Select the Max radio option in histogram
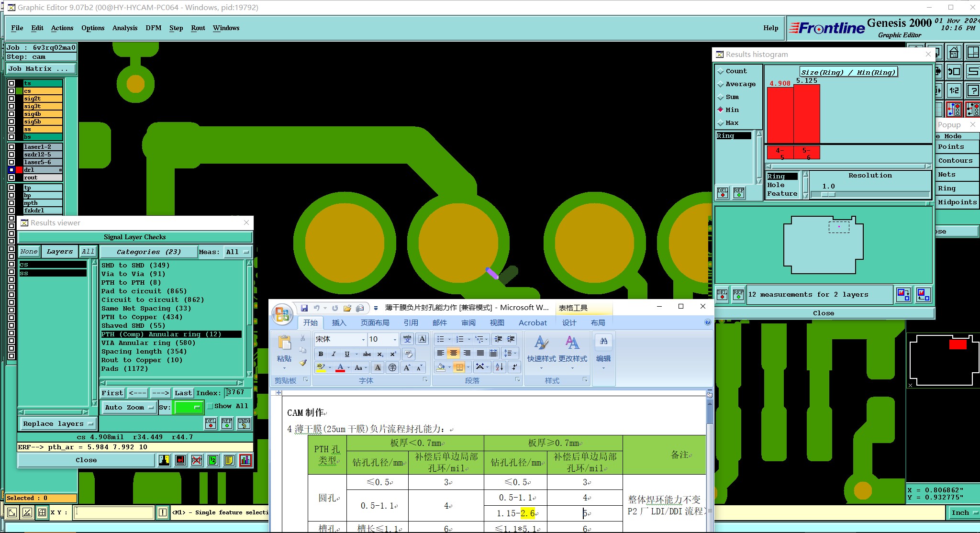Screen dimensions: 980x533 [721, 123]
